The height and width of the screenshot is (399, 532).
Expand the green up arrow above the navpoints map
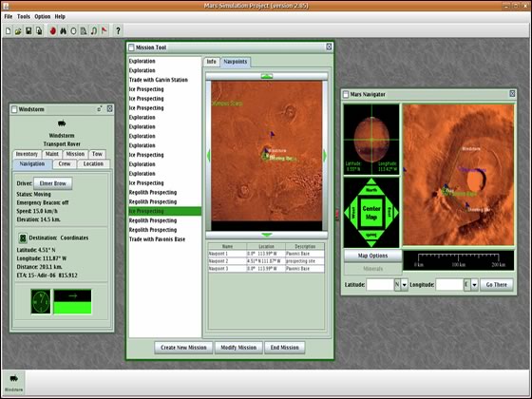[x=267, y=76]
